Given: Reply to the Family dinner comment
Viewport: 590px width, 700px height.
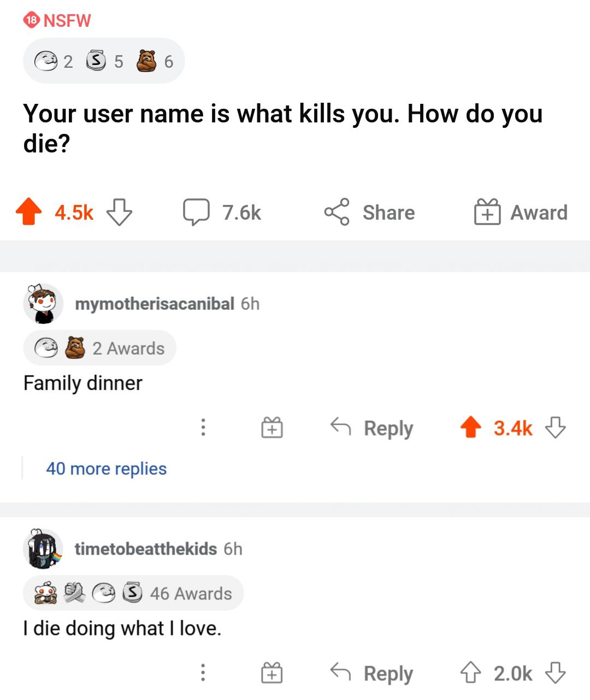Looking at the screenshot, I should pyautogui.click(x=372, y=427).
